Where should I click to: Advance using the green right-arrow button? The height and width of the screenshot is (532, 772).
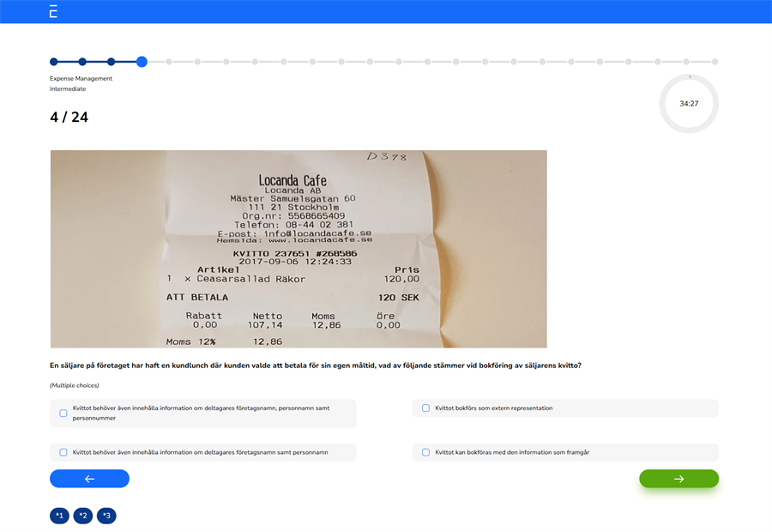(x=679, y=478)
